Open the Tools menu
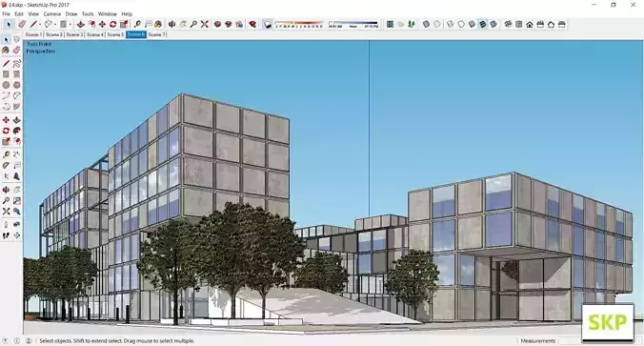The height and width of the screenshot is (346, 644). tap(88, 14)
